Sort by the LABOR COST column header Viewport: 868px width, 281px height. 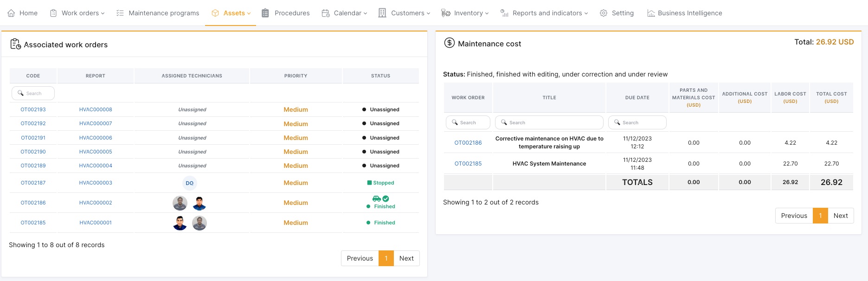790,97
